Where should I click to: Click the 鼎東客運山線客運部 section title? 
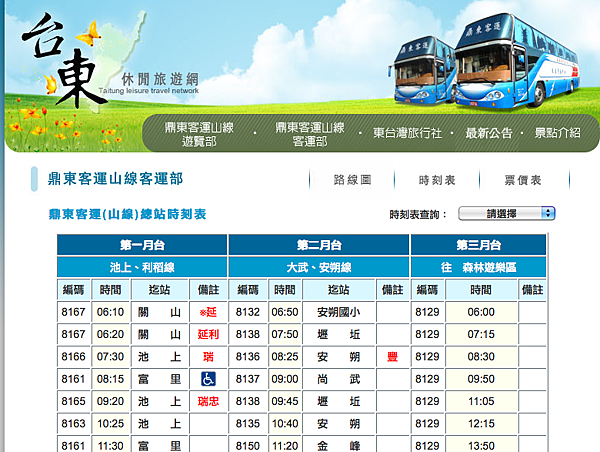tap(115, 179)
